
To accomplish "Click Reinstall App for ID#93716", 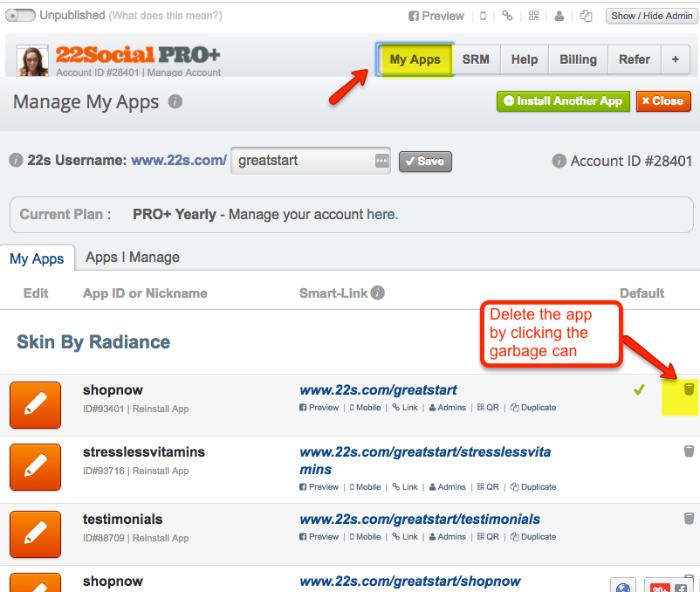I will (x=161, y=471).
